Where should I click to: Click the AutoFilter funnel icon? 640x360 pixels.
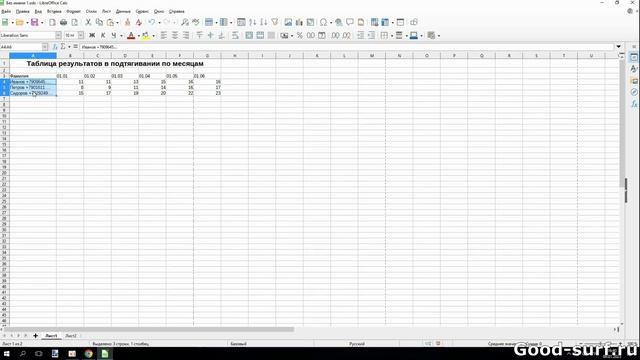coord(275,22)
